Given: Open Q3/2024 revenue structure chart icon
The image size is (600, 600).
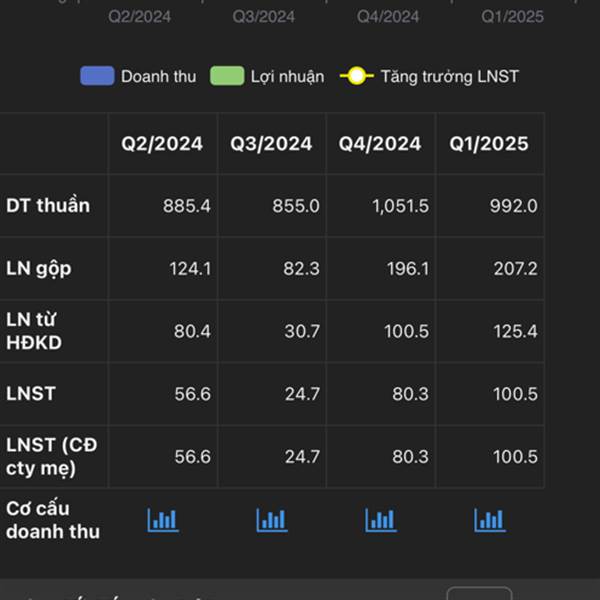Looking at the screenshot, I should click(x=272, y=520).
